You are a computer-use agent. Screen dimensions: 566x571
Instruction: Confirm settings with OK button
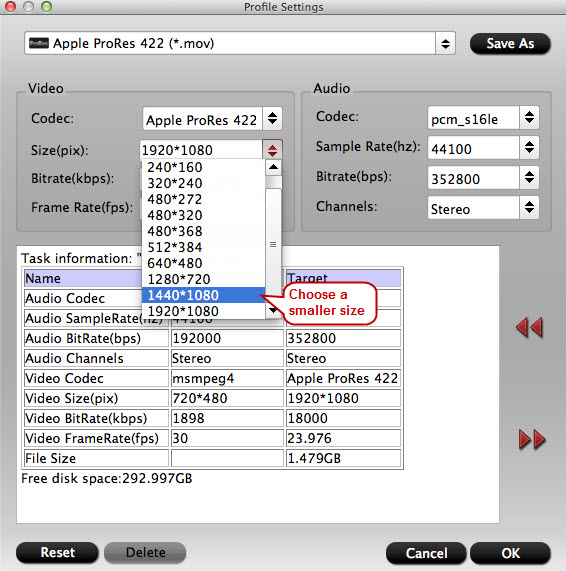coord(510,553)
